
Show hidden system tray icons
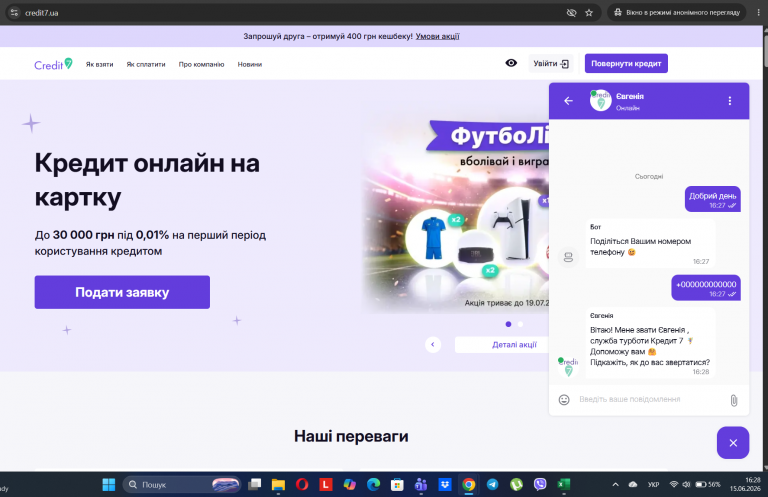coord(616,485)
